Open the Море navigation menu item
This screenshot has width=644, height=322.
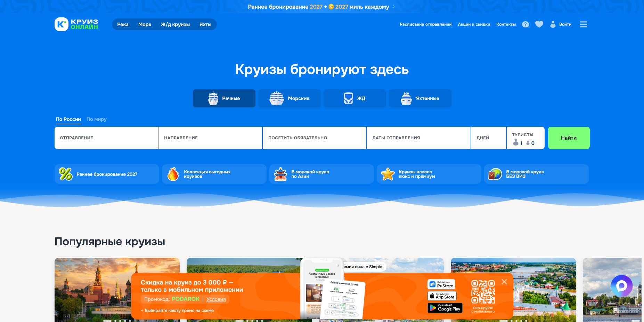coord(145,24)
